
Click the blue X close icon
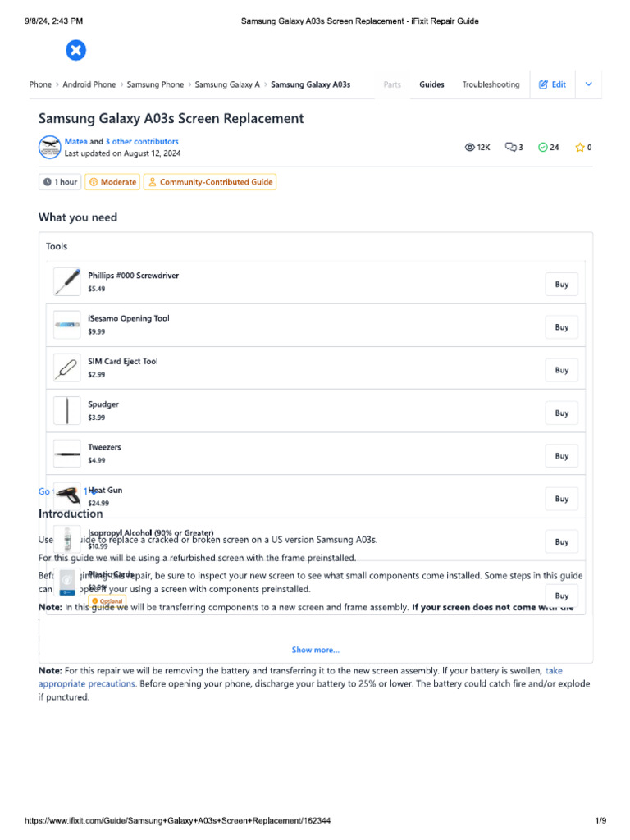pos(75,51)
